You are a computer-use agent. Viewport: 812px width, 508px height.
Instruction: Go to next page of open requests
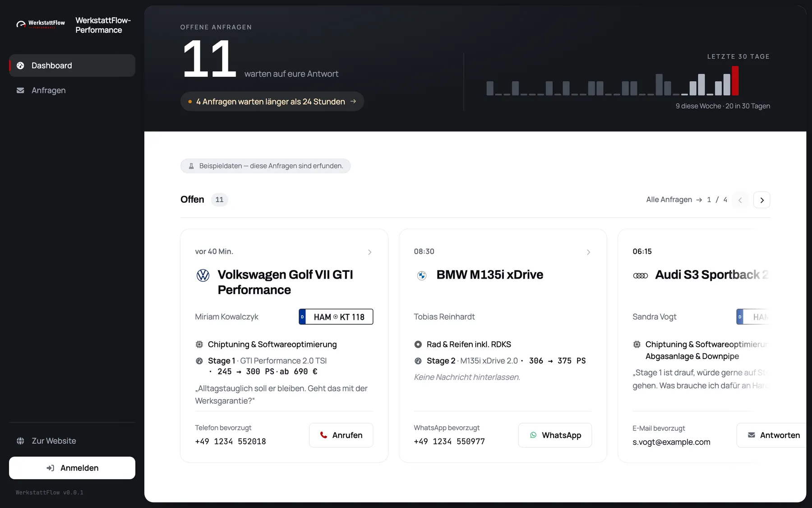click(x=762, y=200)
